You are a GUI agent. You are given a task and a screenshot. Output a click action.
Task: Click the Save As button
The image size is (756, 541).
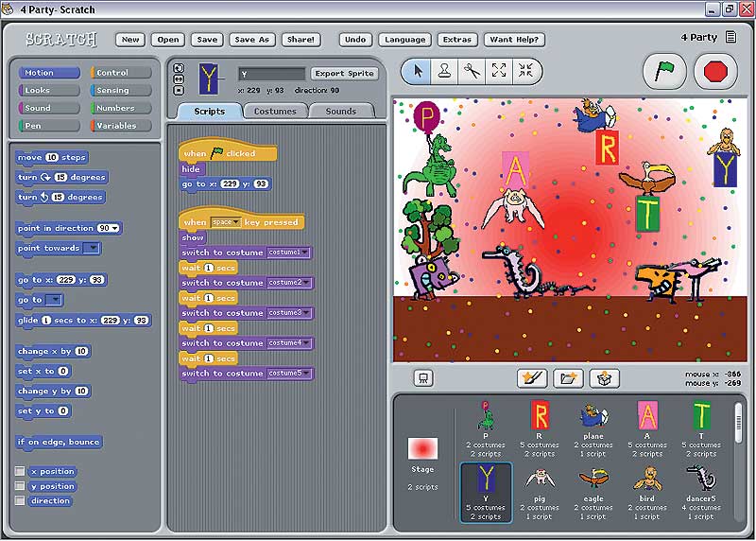pos(252,40)
